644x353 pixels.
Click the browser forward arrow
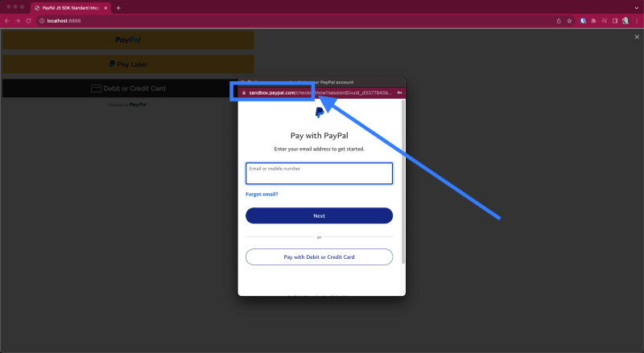[x=18, y=20]
